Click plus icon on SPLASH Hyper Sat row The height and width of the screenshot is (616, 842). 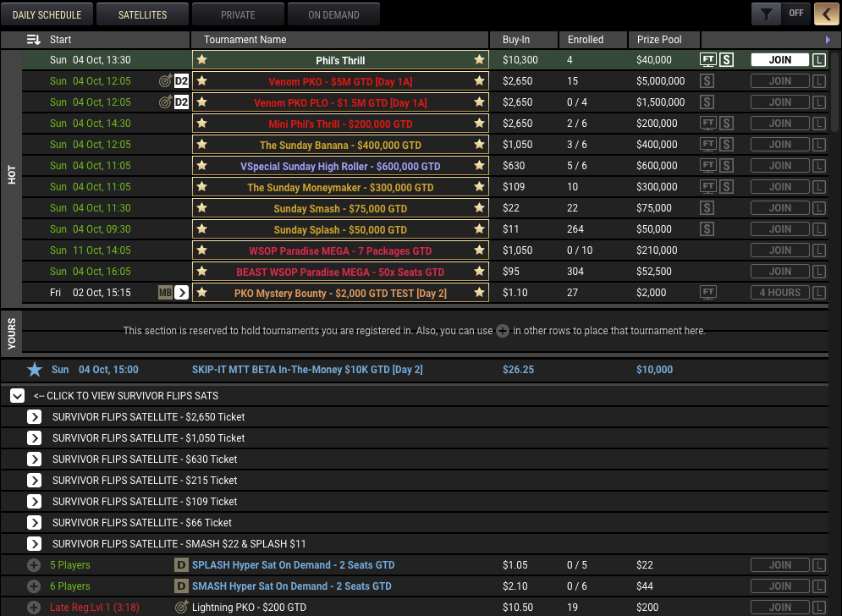point(34,565)
